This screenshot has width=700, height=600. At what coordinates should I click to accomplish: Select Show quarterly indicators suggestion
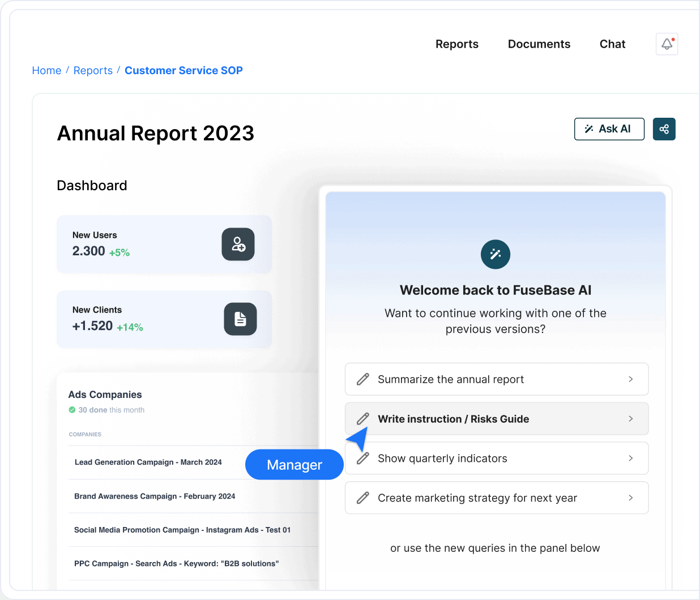(497, 458)
